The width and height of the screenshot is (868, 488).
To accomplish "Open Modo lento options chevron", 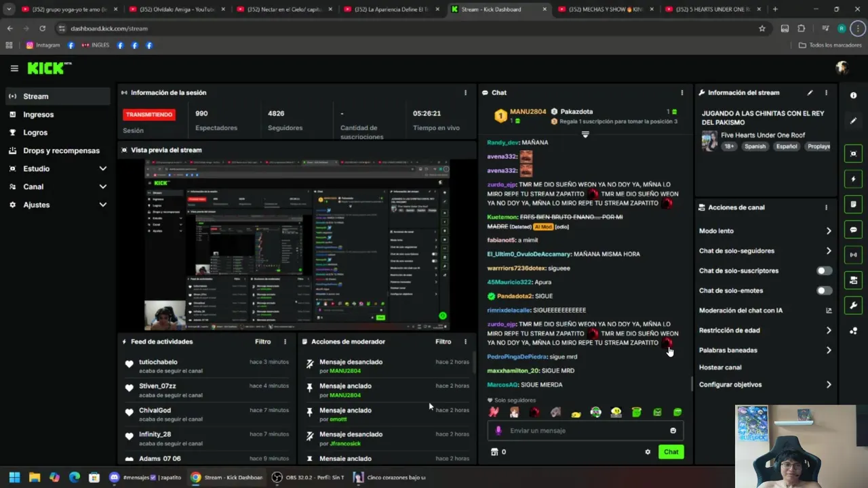I will (x=829, y=231).
